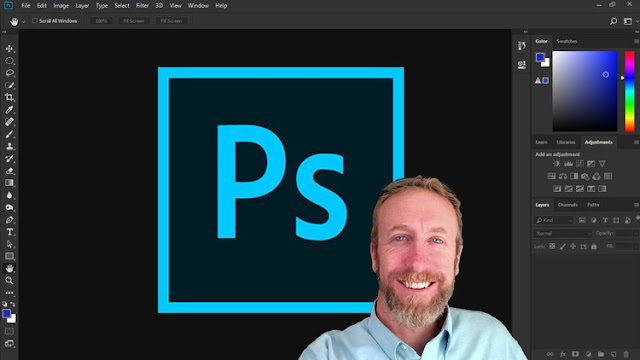
Task: Select the Zoom tool in toolbar
Action: pyautogui.click(x=9, y=280)
